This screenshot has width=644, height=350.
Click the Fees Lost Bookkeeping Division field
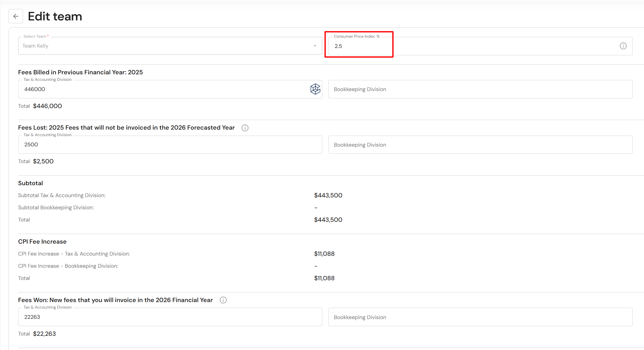[480, 145]
